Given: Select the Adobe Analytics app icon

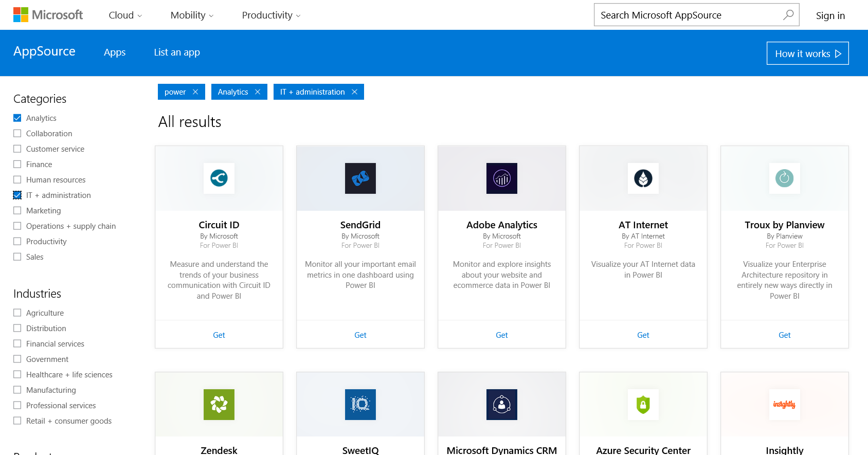Looking at the screenshot, I should pos(502,178).
